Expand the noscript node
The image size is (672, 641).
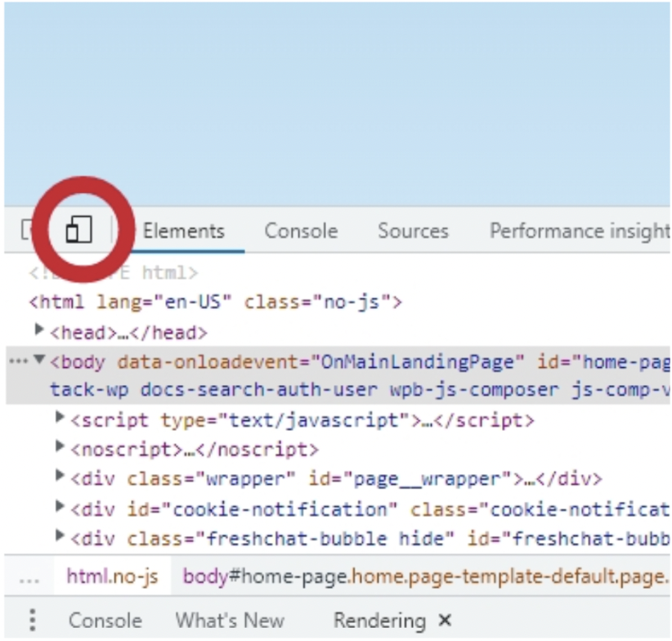point(60,447)
